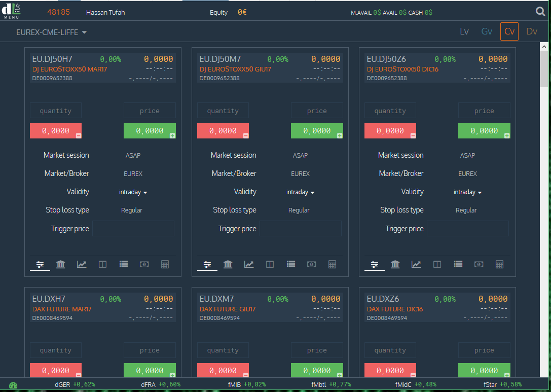Switch to the Gv view tab

487,31
